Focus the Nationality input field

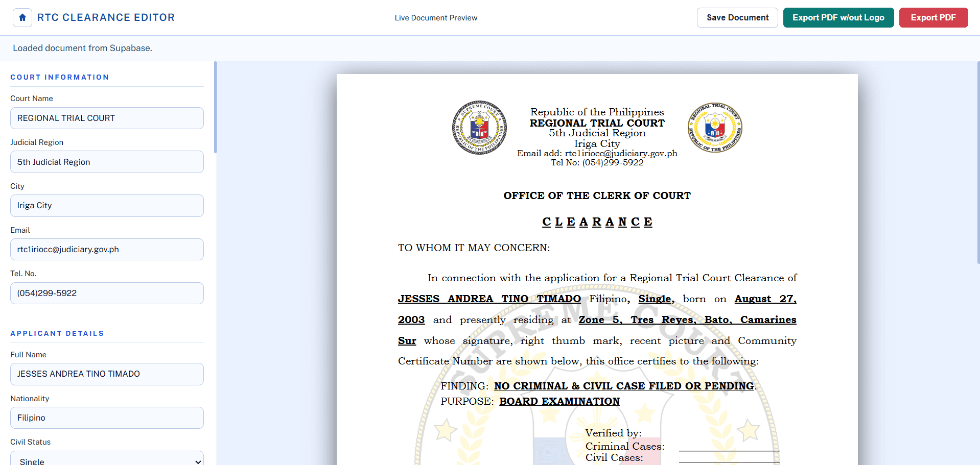click(x=107, y=418)
